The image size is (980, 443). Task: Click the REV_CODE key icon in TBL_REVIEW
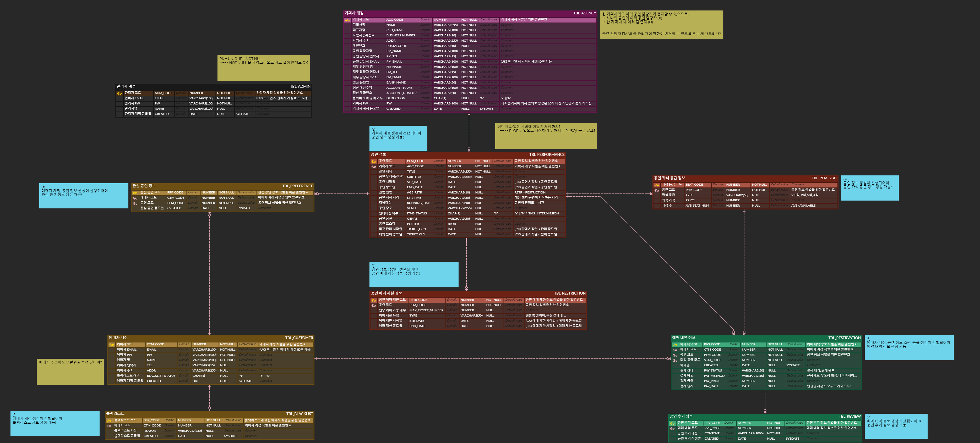(672, 423)
